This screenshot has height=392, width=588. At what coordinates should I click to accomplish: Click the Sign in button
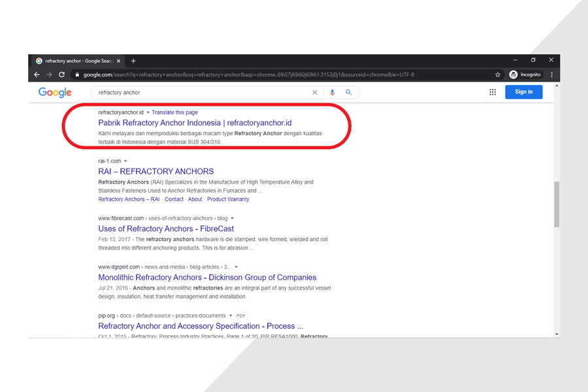click(x=523, y=92)
